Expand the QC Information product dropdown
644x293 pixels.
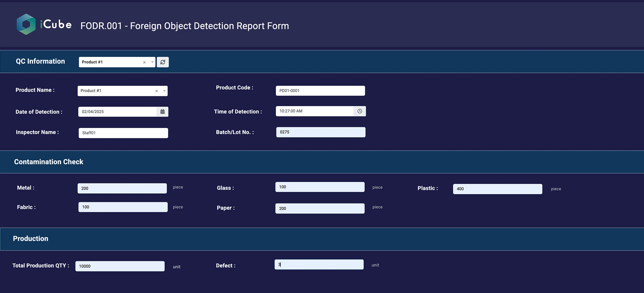(152, 62)
